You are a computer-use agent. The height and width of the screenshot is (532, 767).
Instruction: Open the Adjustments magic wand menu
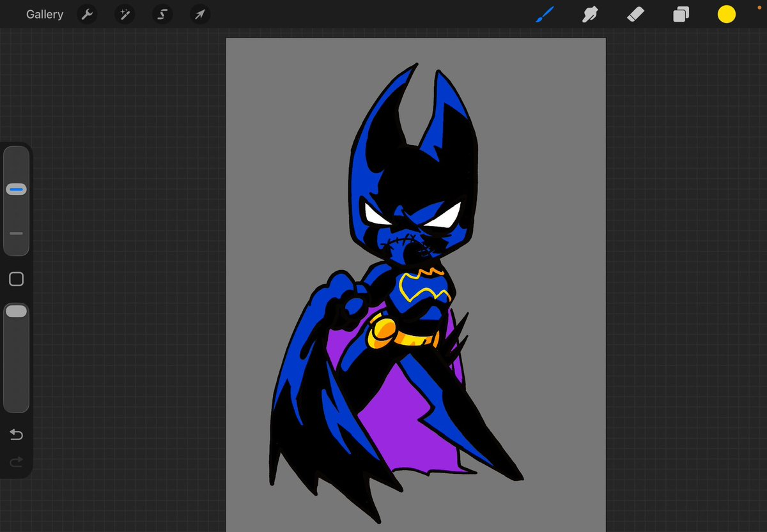pos(125,14)
